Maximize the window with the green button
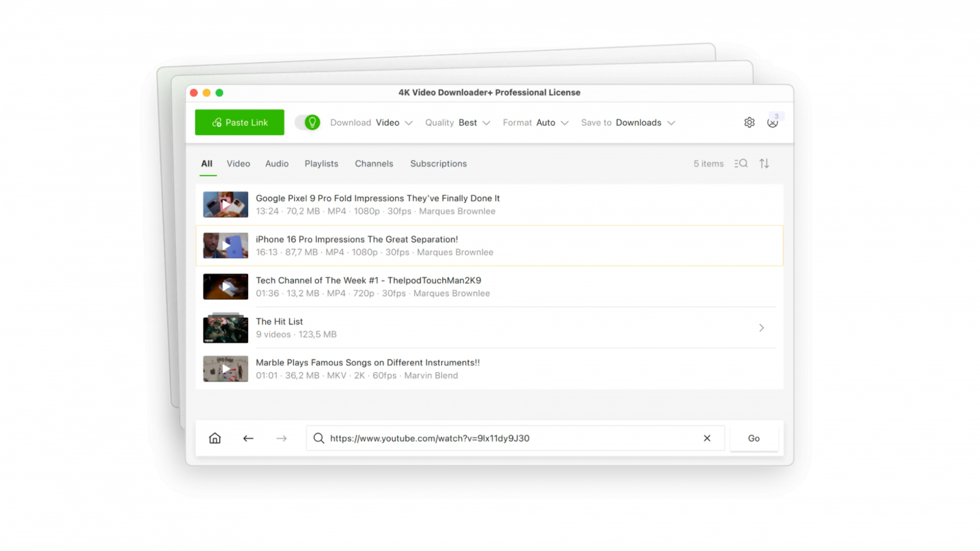Image resolution: width=980 pixels, height=551 pixels. (219, 92)
